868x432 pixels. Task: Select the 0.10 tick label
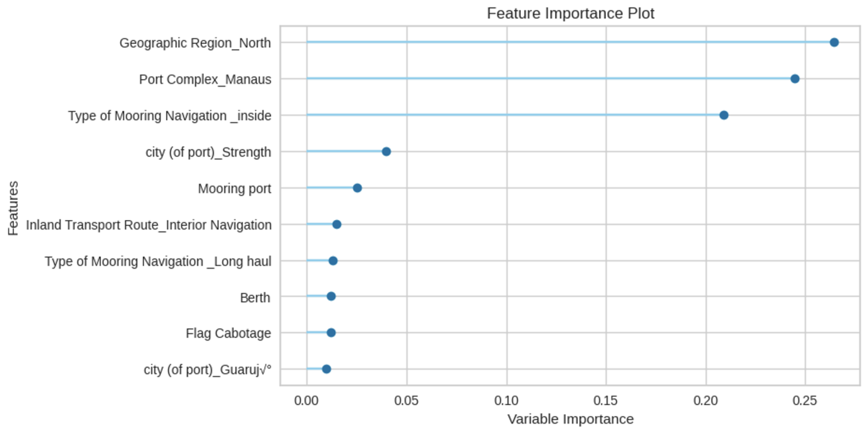[x=506, y=400]
